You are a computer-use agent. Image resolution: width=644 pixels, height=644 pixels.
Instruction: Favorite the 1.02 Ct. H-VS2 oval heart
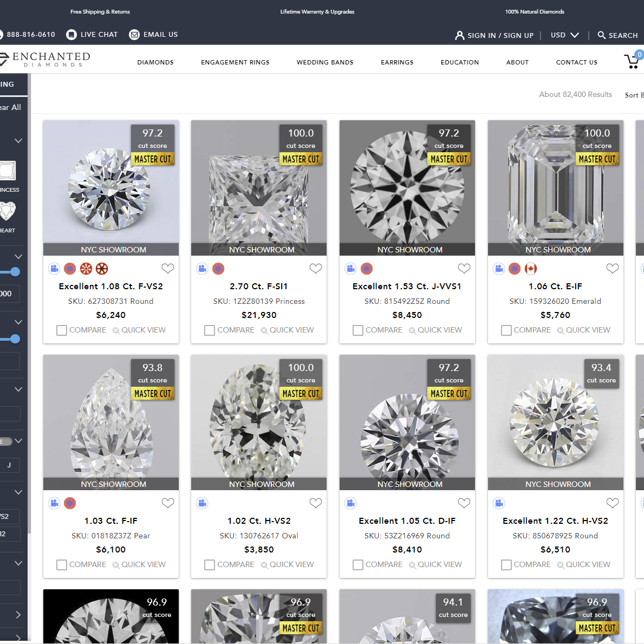[x=315, y=503]
